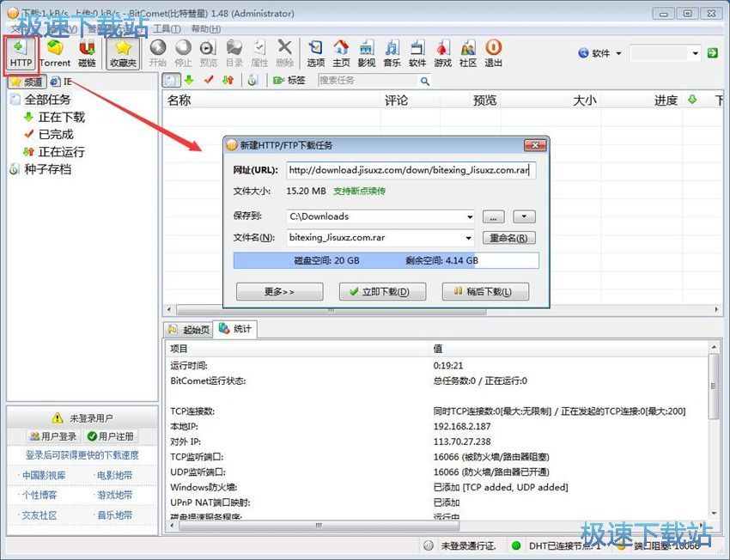Open the 电影地带 link

click(x=114, y=475)
